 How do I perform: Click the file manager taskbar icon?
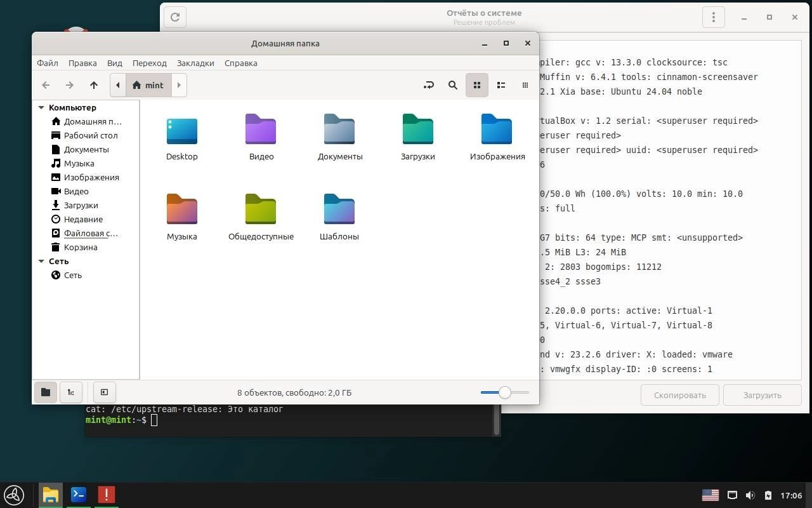point(51,495)
